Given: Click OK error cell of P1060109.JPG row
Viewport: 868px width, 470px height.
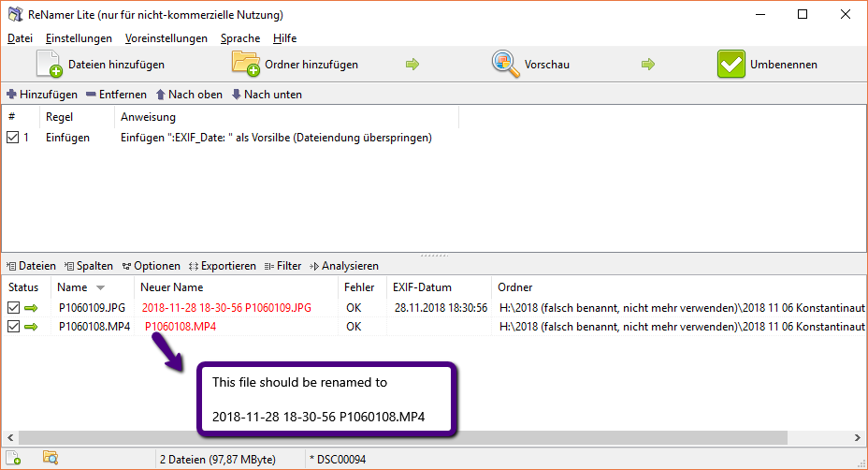Looking at the screenshot, I should tap(354, 308).
